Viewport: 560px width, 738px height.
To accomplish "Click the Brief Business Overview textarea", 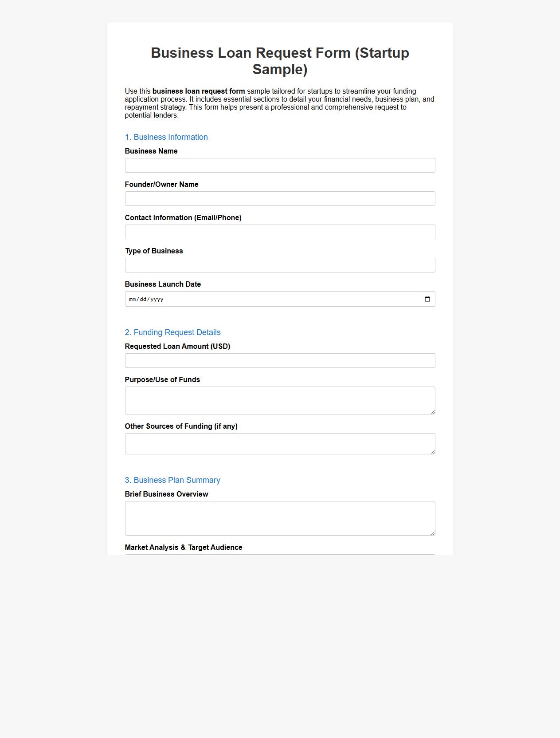I will (280, 517).
